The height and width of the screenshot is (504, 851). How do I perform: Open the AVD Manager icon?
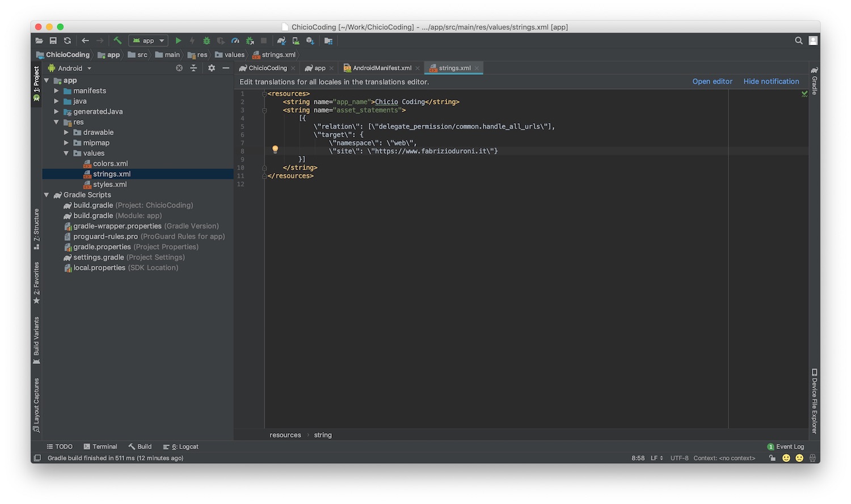click(x=296, y=41)
